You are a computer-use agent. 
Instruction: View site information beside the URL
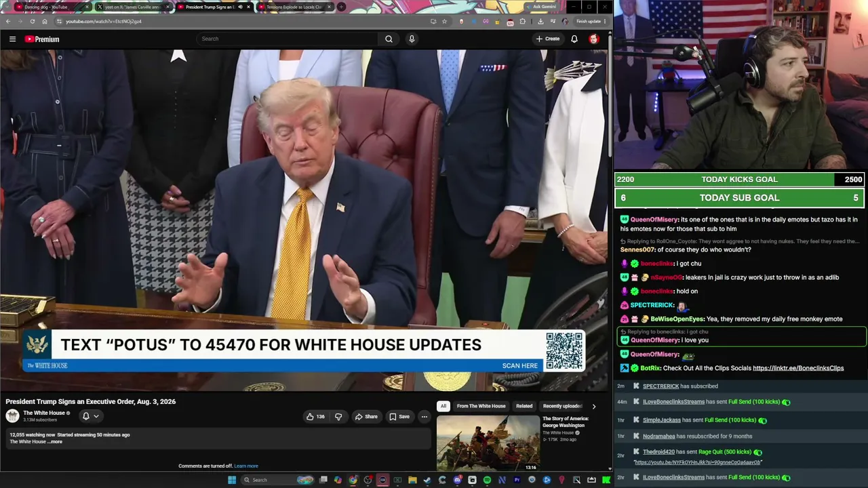coord(59,21)
